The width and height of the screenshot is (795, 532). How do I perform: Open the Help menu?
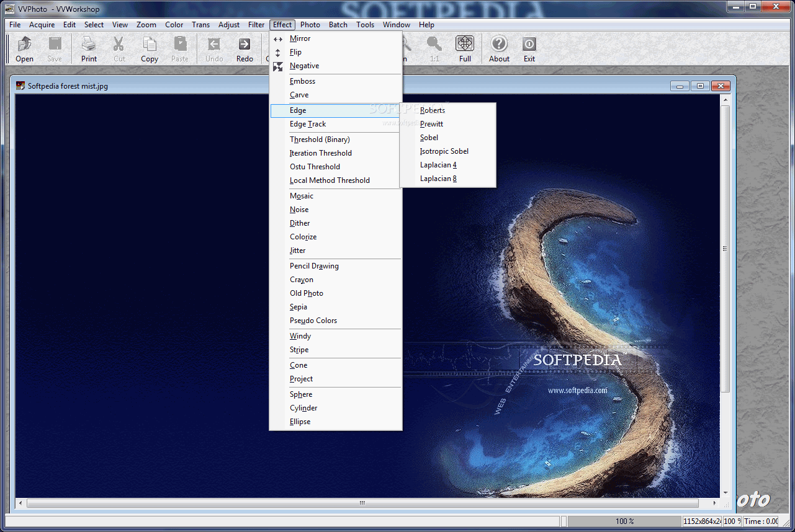426,25
